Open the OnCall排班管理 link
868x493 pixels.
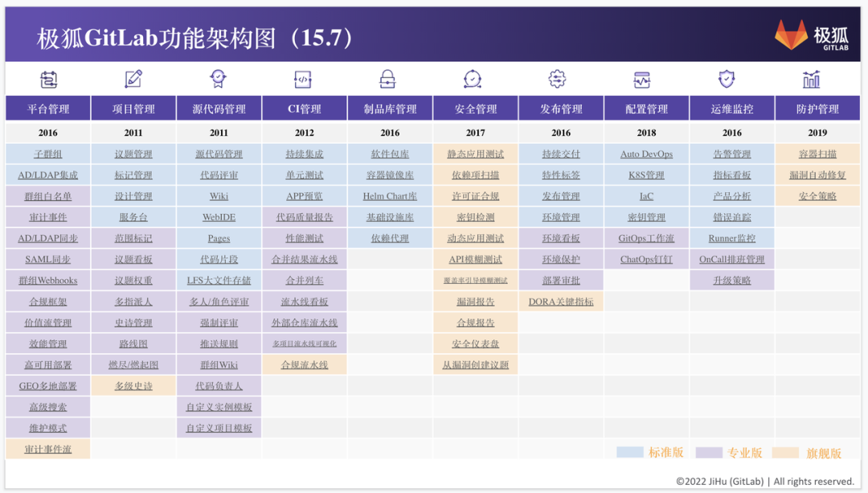pos(732,259)
